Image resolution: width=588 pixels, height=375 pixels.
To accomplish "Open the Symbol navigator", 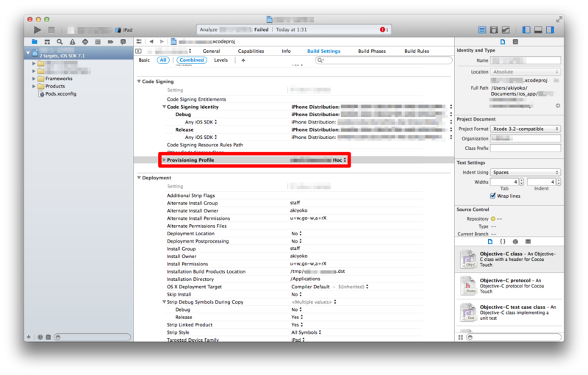I will tap(47, 42).
